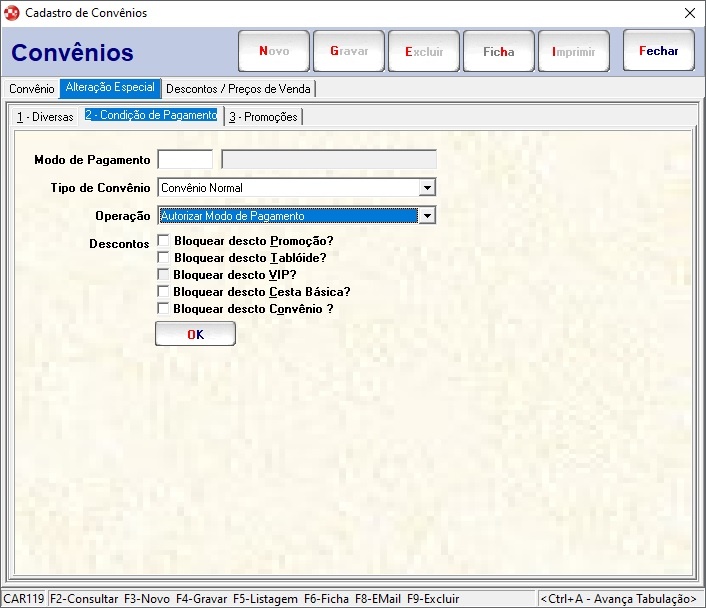Enable Bloquear descto Convênio checkbox
This screenshot has height=608, width=706.
tap(163, 309)
